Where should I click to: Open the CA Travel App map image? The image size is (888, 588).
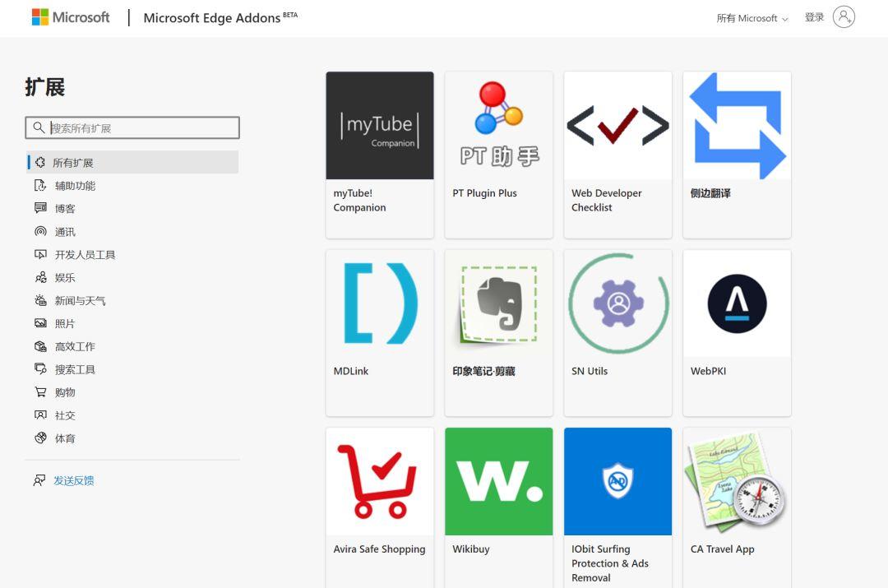coord(737,482)
